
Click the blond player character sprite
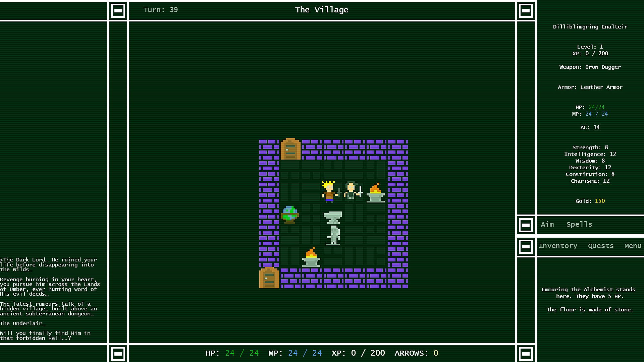329,192
